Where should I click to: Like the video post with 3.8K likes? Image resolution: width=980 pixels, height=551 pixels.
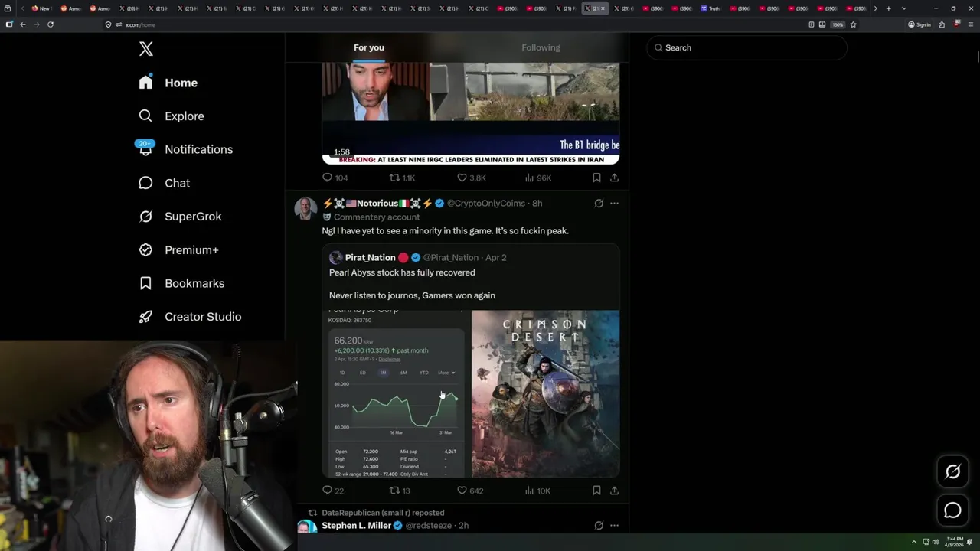(x=471, y=178)
